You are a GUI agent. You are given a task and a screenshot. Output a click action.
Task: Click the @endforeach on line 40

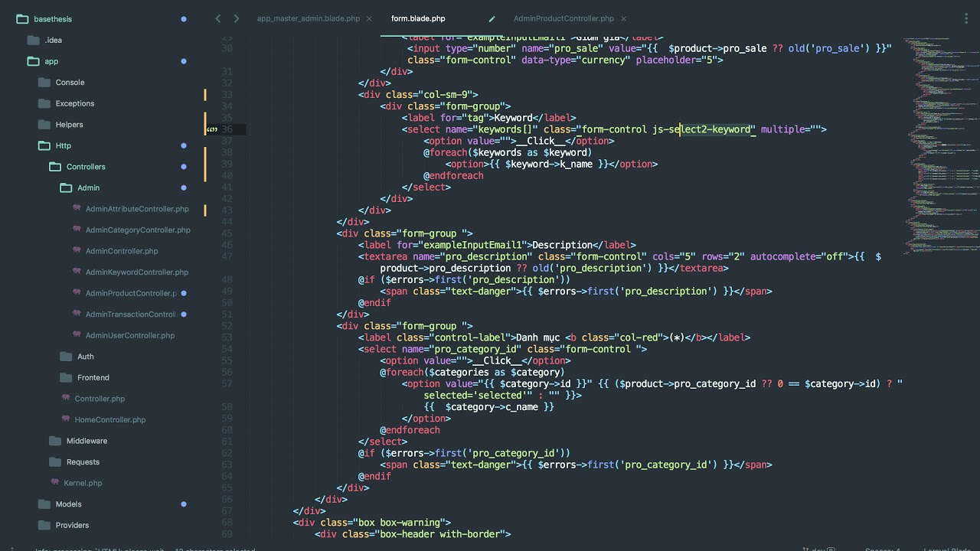(453, 175)
